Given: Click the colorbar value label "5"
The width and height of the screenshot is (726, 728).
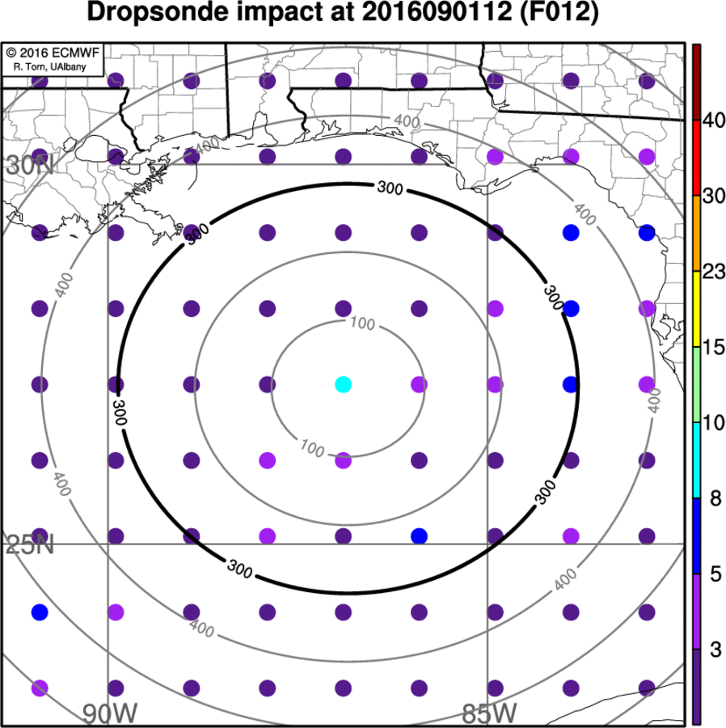Looking at the screenshot, I should point(715,574).
